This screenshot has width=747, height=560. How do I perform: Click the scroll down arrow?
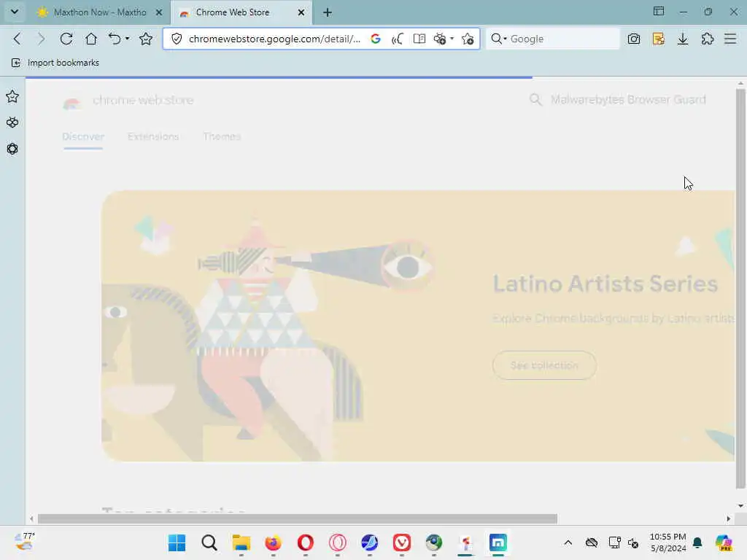[740, 506]
